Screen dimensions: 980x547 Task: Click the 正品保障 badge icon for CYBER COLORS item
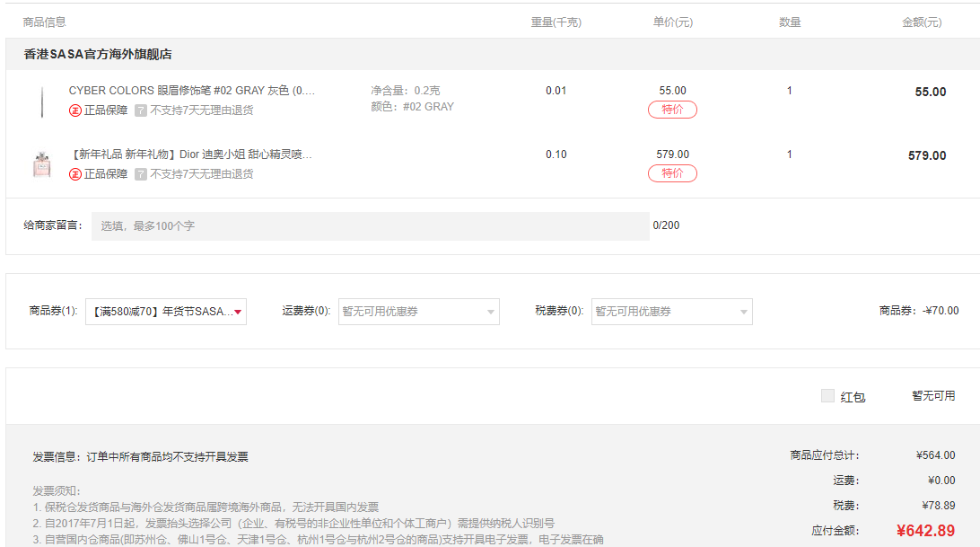coord(75,110)
